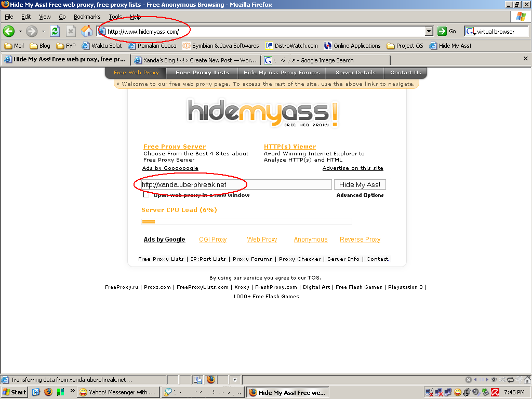
Task: Open Advanced Options link
Action: coord(360,195)
